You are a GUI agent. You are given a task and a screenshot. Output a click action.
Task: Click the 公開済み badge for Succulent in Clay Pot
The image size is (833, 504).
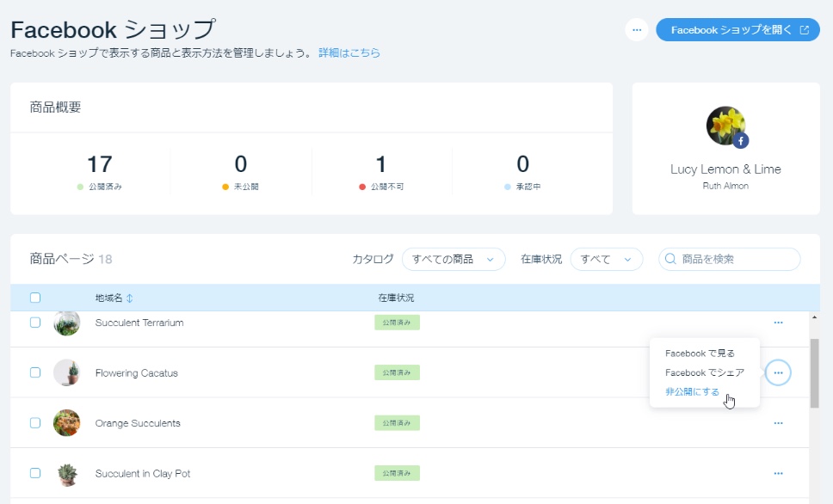pos(397,473)
